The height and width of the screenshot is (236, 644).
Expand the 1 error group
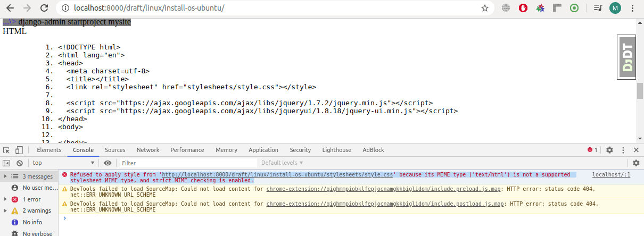point(29,199)
